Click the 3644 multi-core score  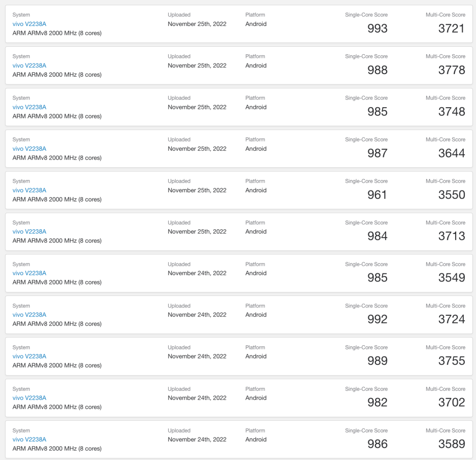[451, 153]
